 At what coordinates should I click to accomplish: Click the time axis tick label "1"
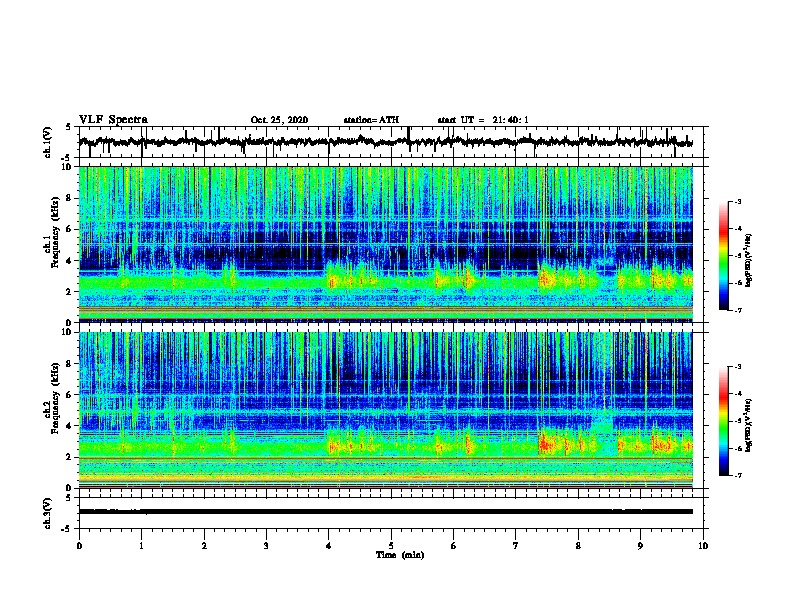pyautogui.click(x=141, y=546)
